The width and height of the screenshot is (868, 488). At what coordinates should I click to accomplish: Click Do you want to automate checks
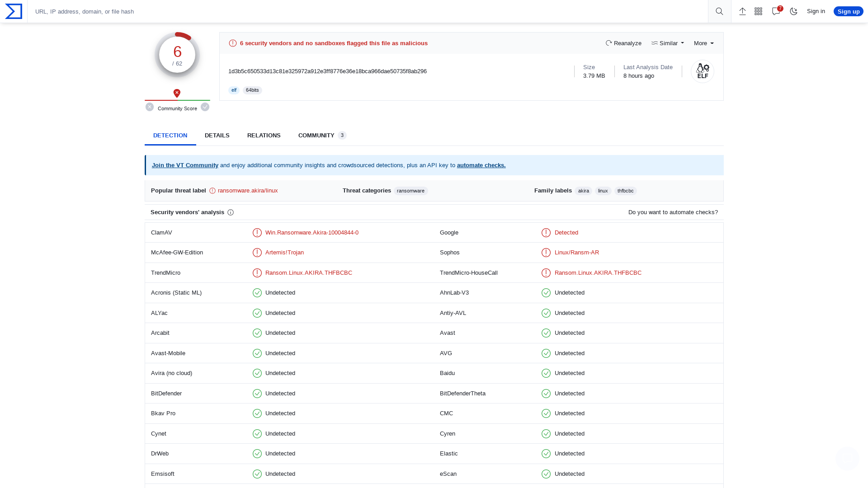pos(673,212)
